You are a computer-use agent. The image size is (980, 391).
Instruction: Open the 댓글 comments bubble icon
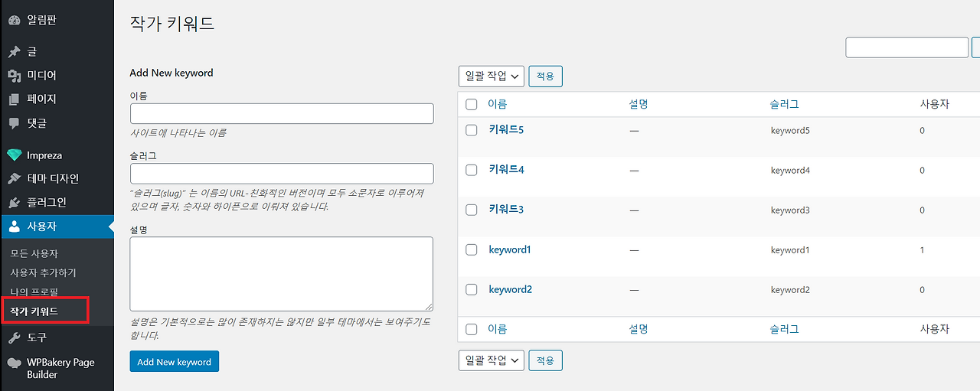(x=14, y=122)
